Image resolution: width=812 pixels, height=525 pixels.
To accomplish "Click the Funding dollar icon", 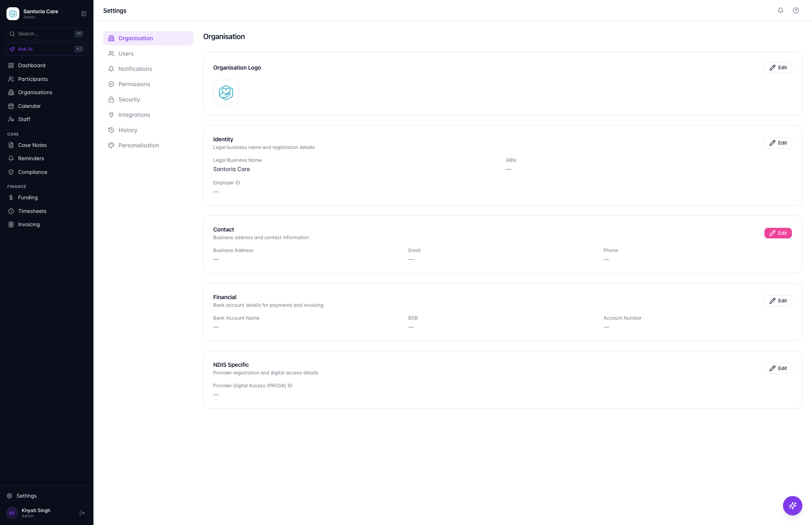I will (x=11, y=197).
